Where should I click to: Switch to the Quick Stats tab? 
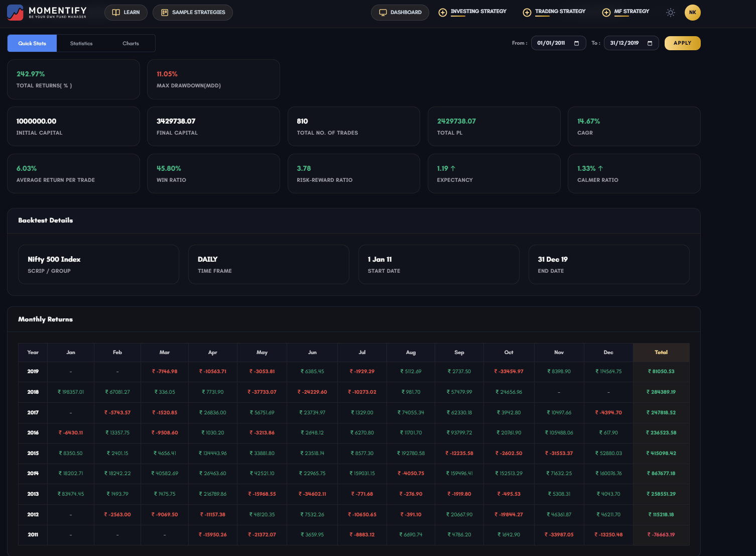pos(32,43)
